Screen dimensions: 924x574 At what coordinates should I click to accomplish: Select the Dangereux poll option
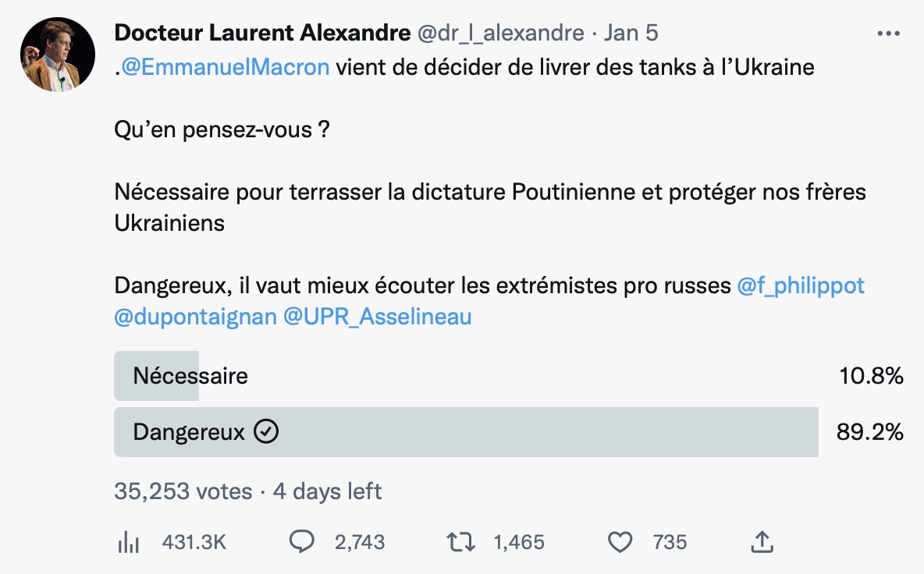pyautogui.click(x=509, y=431)
